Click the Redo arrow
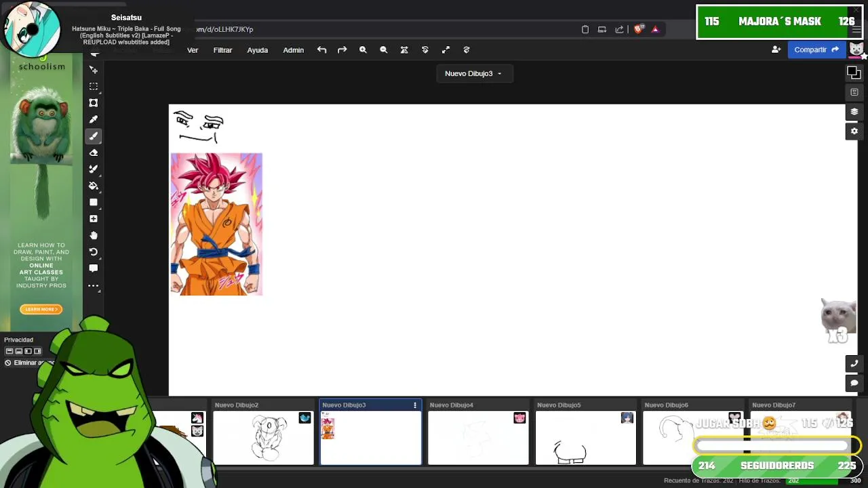The height and width of the screenshot is (488, 868). tap(342, 49)
